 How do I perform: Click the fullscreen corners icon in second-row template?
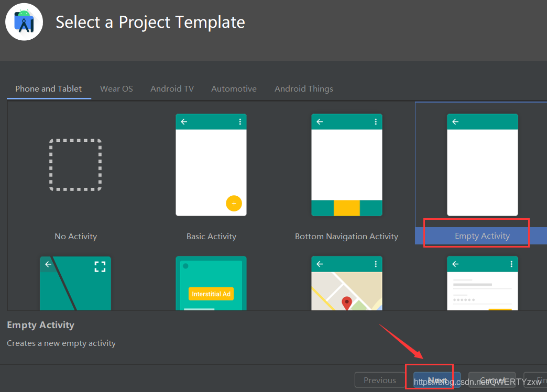pyautogui.click(x=100, y=267)
